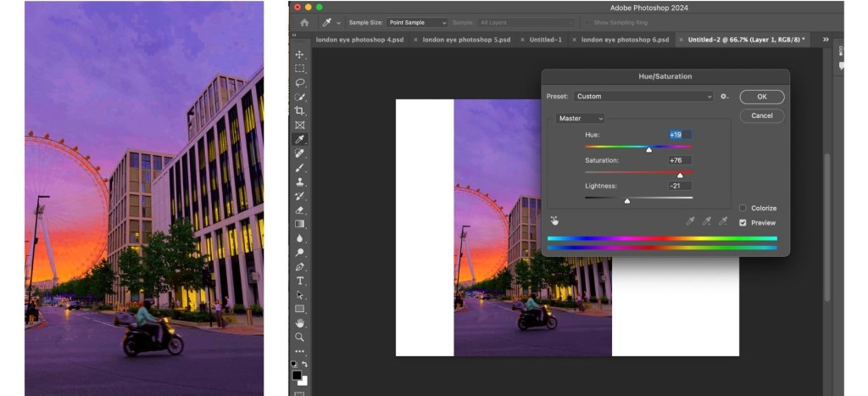Switch to london eye photoshop 5.psd tab
The image size is (868, 396).
click(467, 40)
